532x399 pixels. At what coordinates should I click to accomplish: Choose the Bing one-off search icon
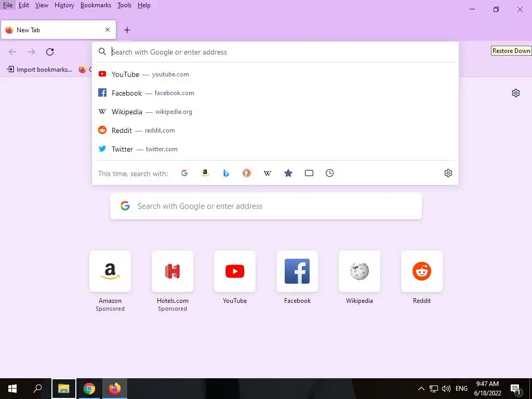[226, 174]
